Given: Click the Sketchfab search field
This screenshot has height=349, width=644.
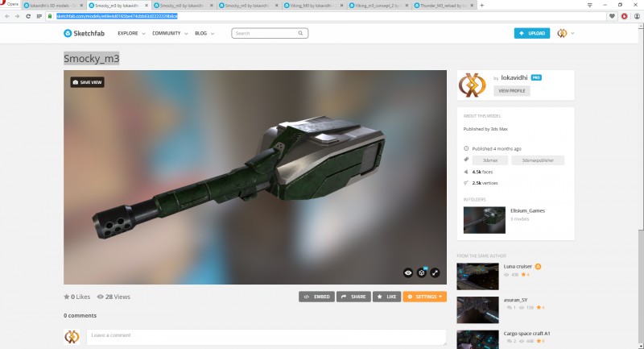Looking at the screenshot, I should click(x=270, y=33).
